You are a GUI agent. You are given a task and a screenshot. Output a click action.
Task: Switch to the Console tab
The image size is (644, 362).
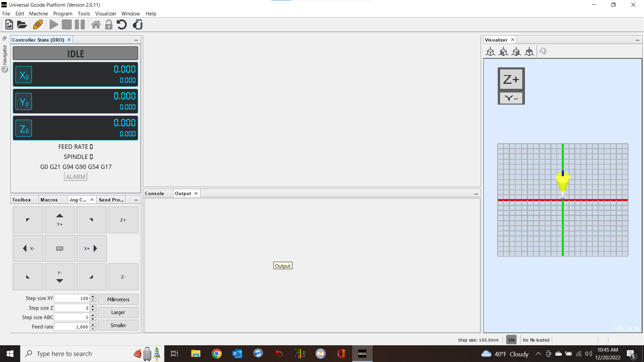tap(154, 193)
